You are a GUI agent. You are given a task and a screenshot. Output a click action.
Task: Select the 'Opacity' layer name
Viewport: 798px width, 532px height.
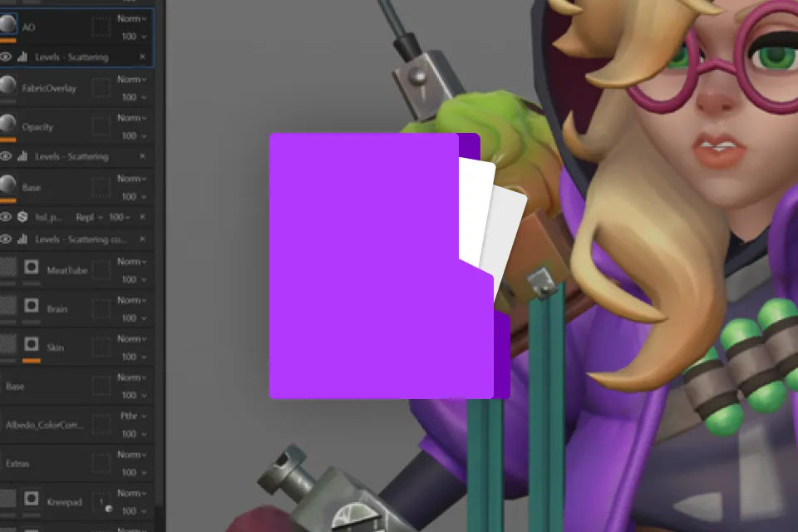click(37, 127)
